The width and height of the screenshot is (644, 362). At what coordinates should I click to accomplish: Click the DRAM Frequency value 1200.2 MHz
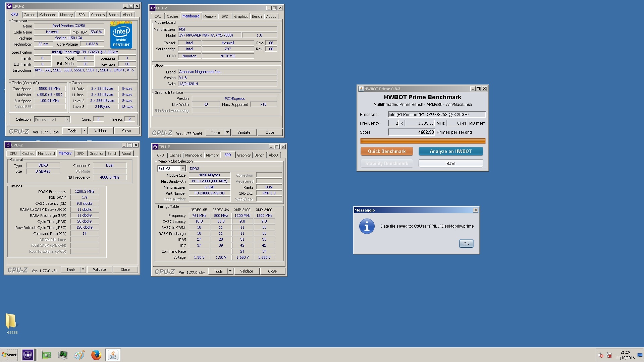click(x=85, y=191)
